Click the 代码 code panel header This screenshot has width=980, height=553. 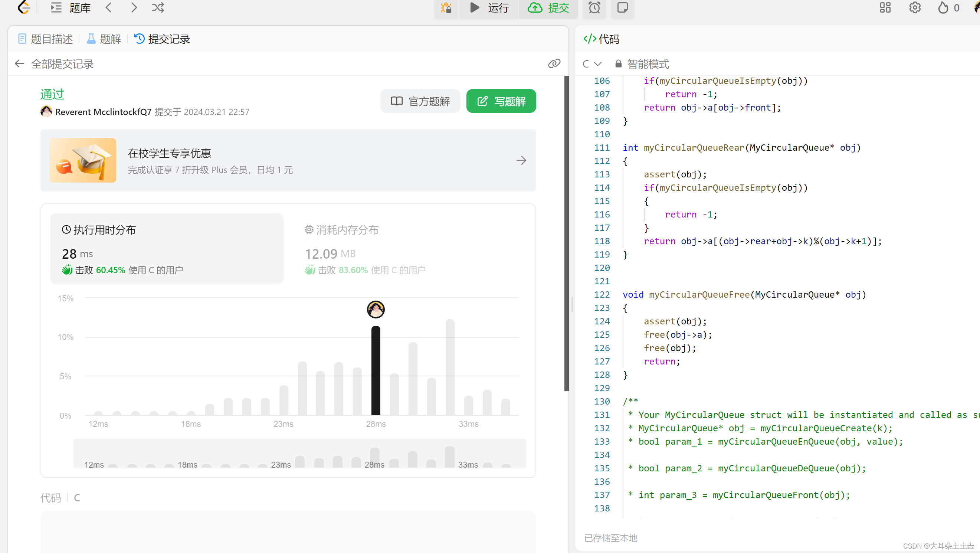click(x=602, y=39)
